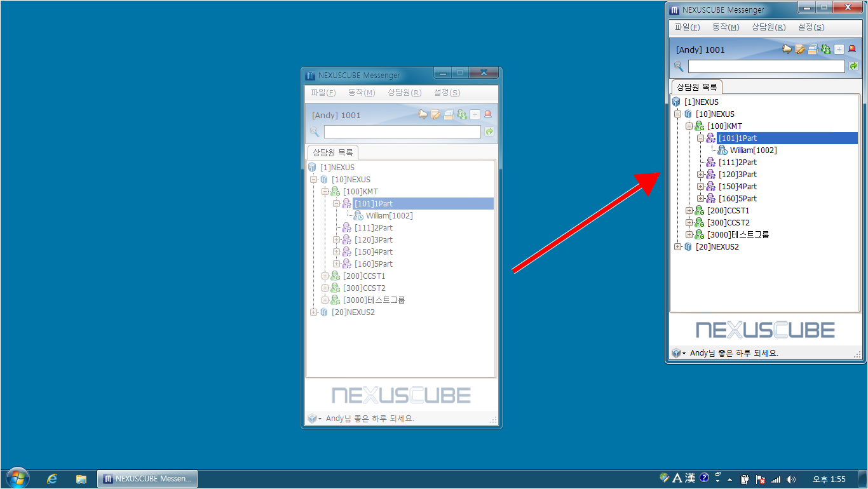The image size is (868, 489).
Task: Click megaphone icon in faded center window
Action: (x=423, y=114)
